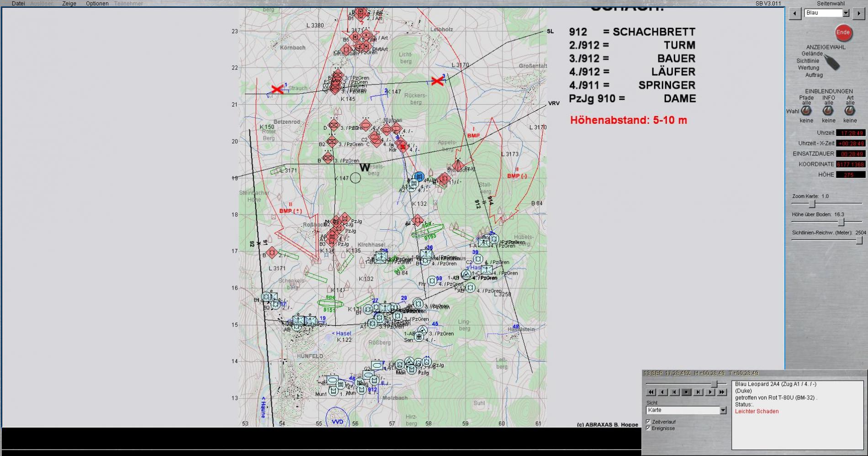This screenshot has width=868, height=456.
Task: Flip the Pfade overlay toggle switch
Action: tap(806, 111)
